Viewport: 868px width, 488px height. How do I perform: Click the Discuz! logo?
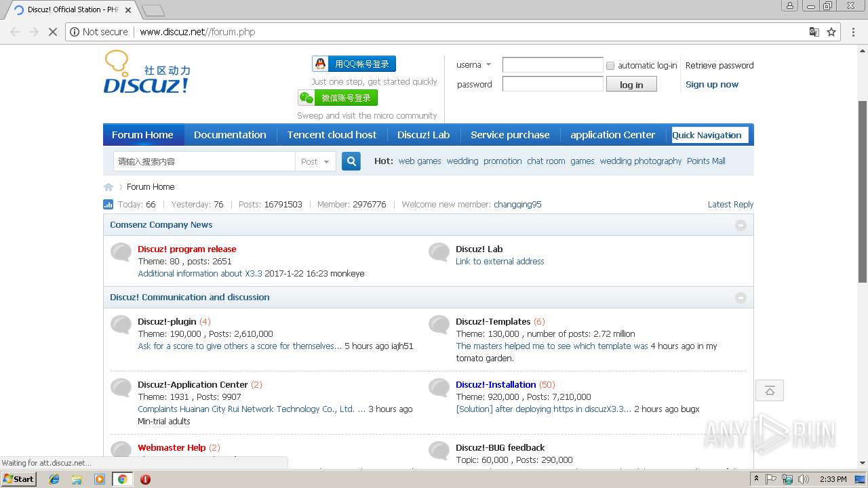click(x=147, y=72)
